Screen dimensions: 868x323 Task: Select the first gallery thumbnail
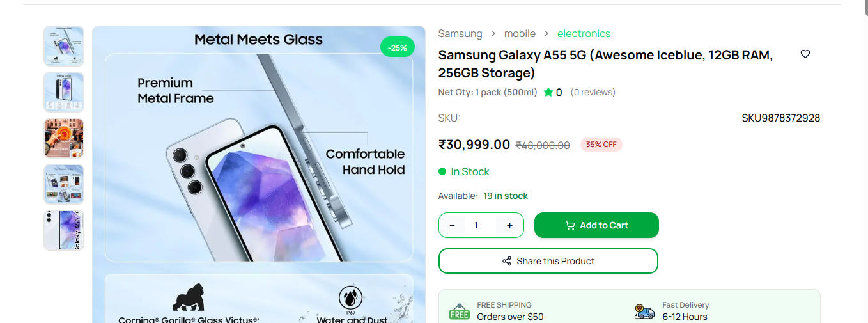64,46
